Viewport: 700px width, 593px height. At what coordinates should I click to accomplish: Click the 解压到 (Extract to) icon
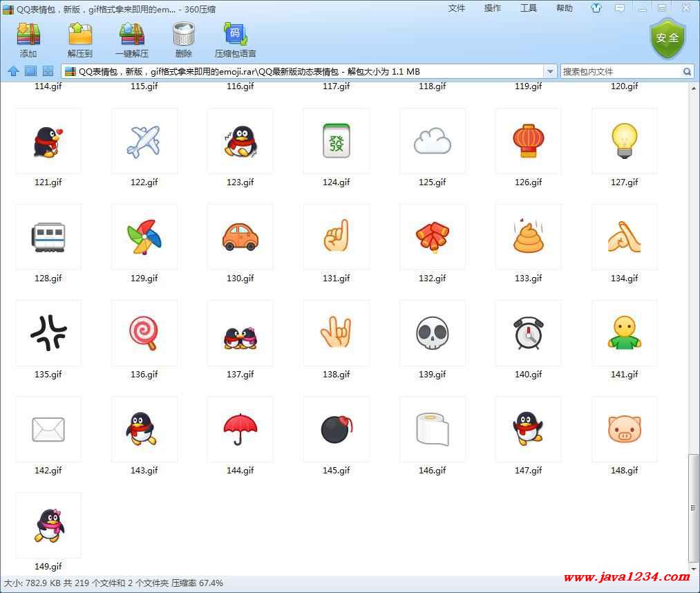[80, 39]
